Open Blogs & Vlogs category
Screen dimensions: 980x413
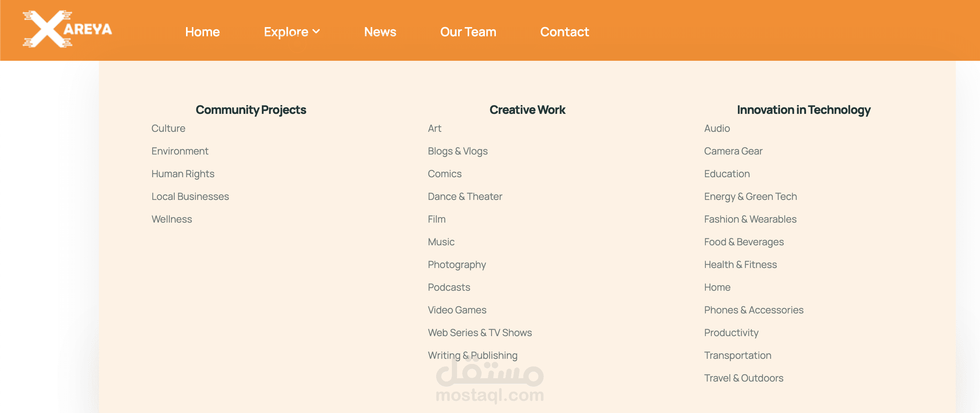coord(458,151)
